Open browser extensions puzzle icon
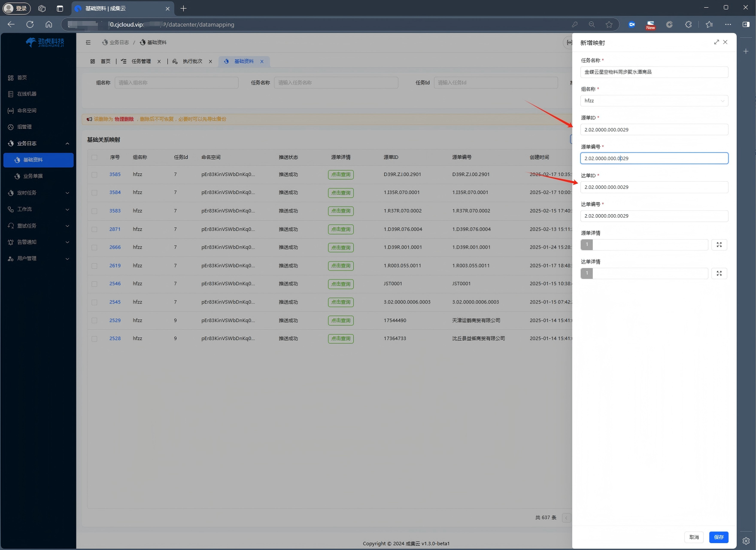This screenshot has width=756, height=550. (688, 24)
